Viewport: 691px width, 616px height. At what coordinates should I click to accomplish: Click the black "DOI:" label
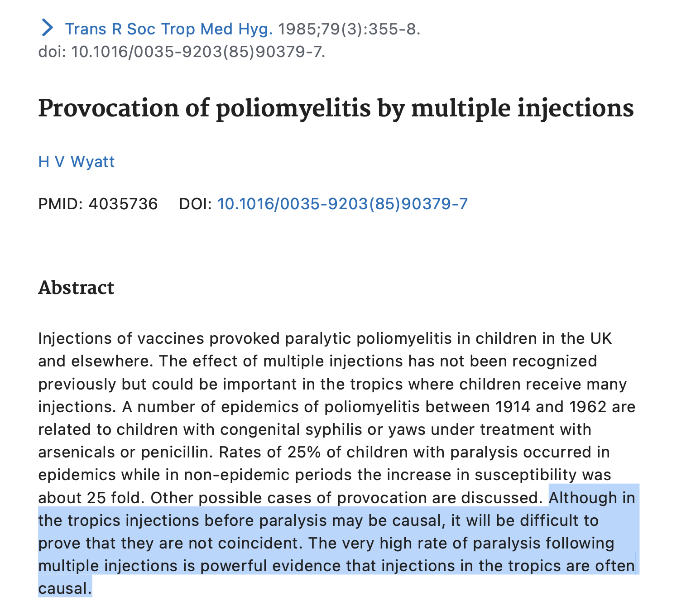[x=196, y=204]
